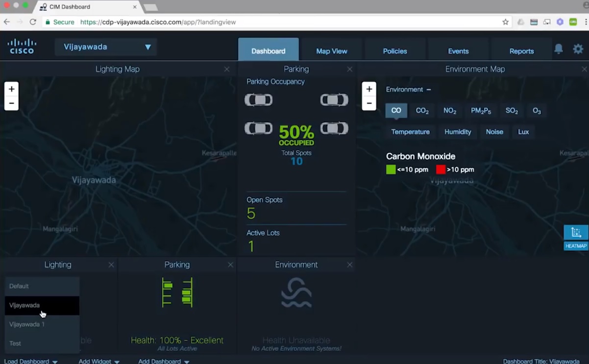The height and width of the screenshot is (364, 589).
Task: Click the green <=10 ppm legend swatch
Action: click(391, 170)
